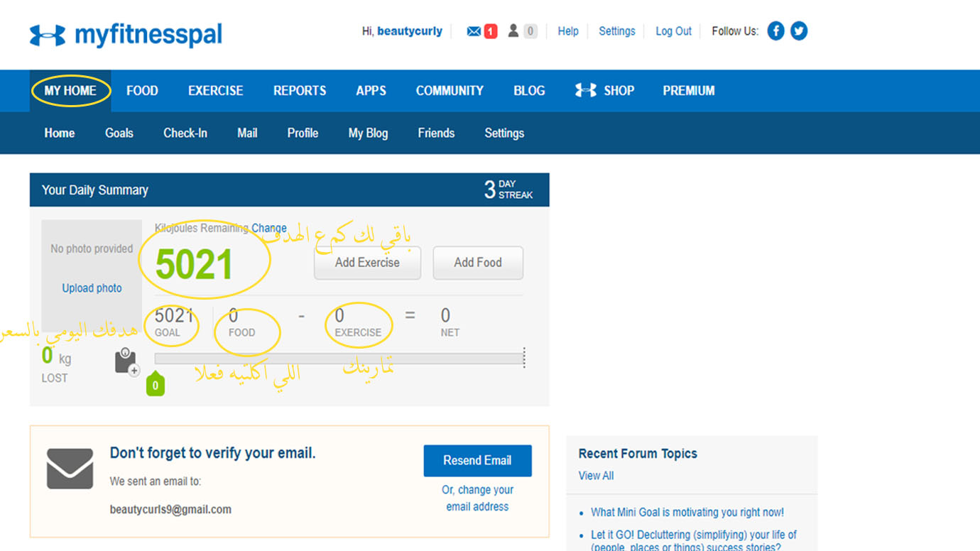Viewport: 980px width, 551px height.
Task: Click the friend requests count badge 0
Action: 530,31
